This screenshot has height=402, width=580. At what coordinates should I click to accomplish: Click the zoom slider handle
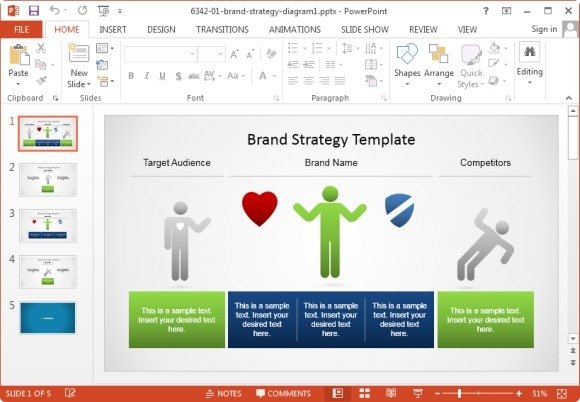(459, 393)
